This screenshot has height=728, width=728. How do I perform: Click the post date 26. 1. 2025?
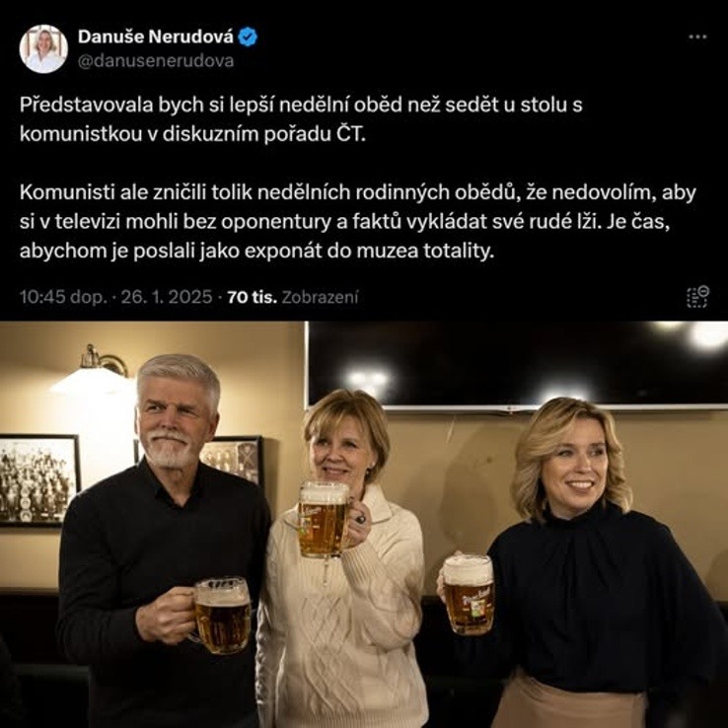pyautogui.click(x=166, y=297)
